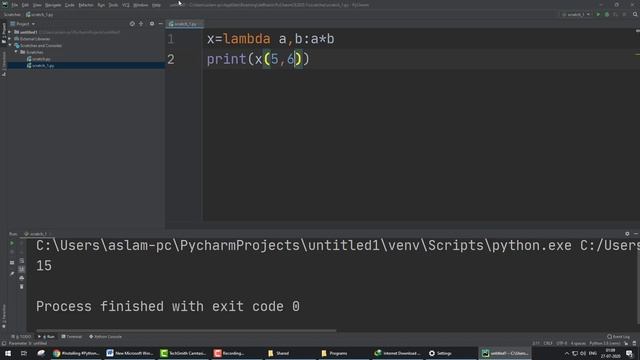Open the VCS menu
Screen dimensions: 640x360
point(126,5)
